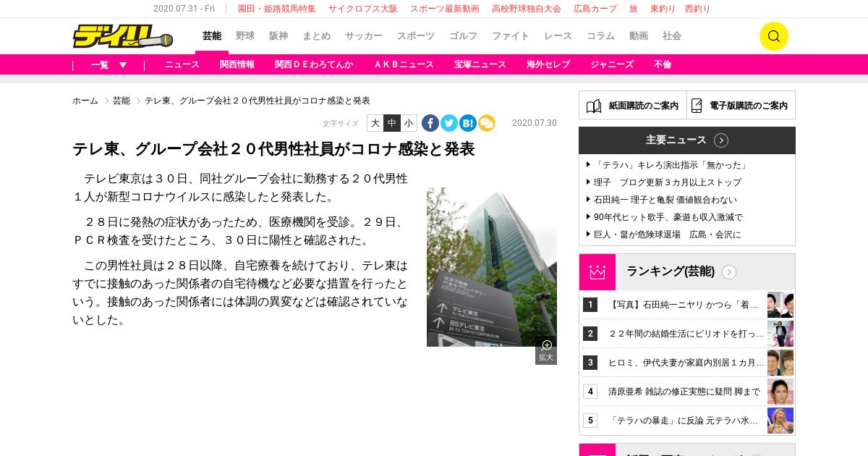Open the yellow comment bubble icon
The width and height of the screenshot is (868, 456).
tap(487, 123)
